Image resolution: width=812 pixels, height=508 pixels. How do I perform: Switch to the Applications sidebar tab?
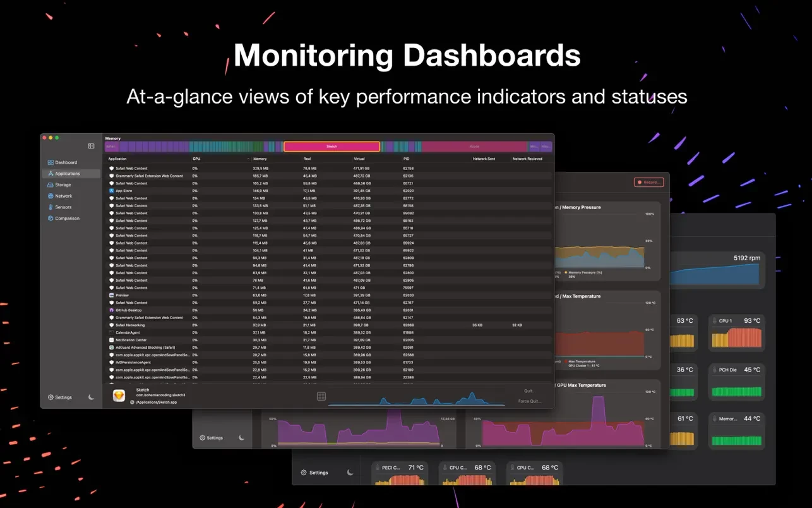(x=67, y=174)
